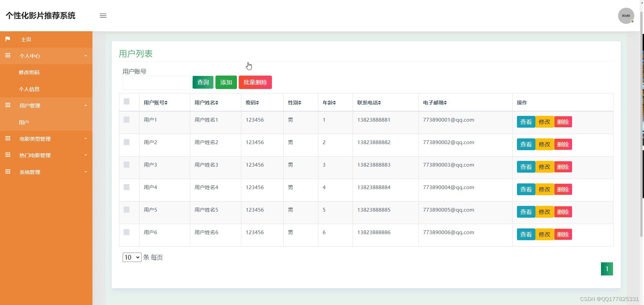Click the grid icon beside 热门电影管理

[8, 155]
